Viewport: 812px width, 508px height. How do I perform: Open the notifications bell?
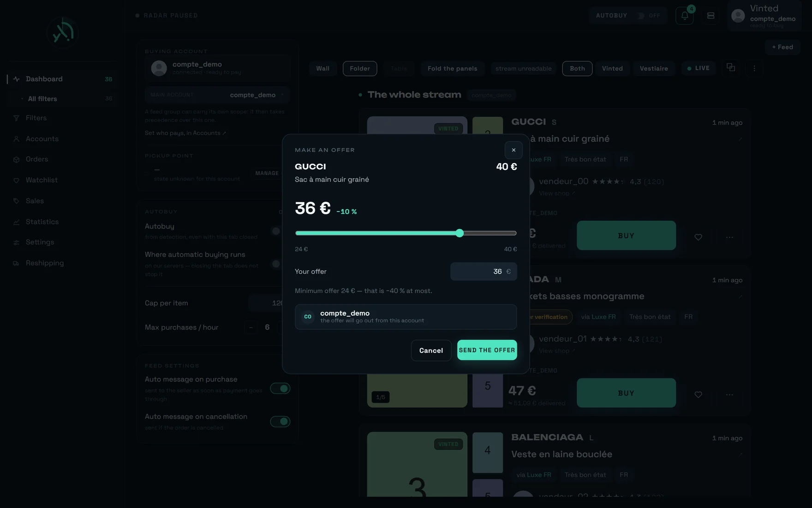[x=685, y=16]
